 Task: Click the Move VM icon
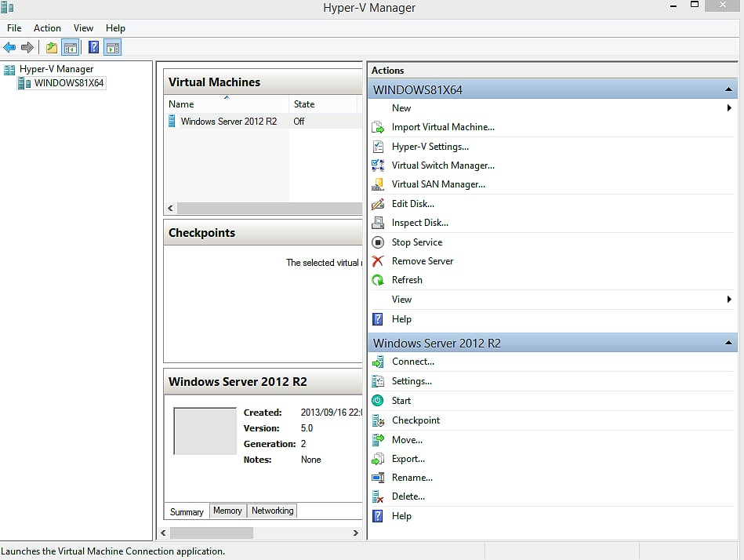(378, 440)
